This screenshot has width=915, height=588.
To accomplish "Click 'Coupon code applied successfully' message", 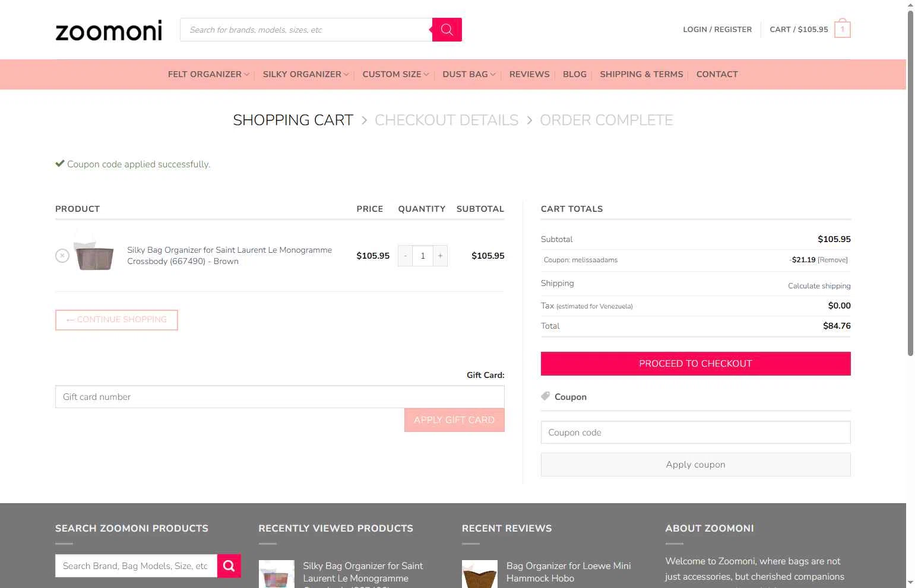I will pyautogui.click(x=133, y=164).
